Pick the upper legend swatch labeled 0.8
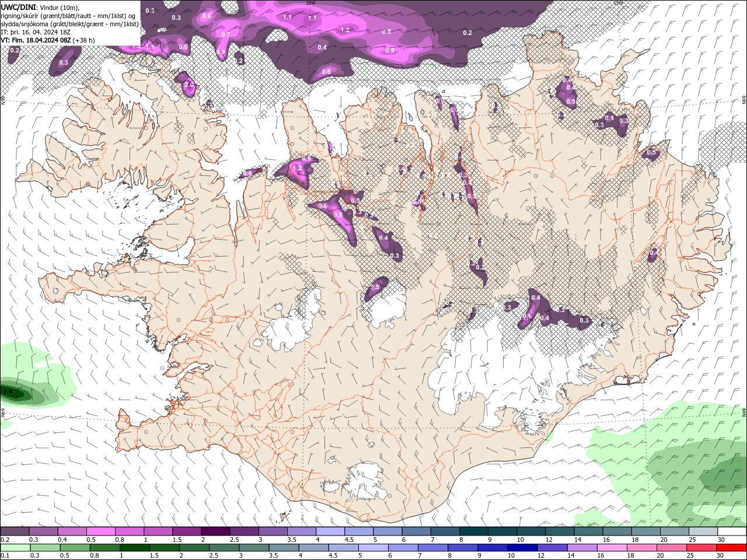This screenshot has width=747, height=560. 129,531
